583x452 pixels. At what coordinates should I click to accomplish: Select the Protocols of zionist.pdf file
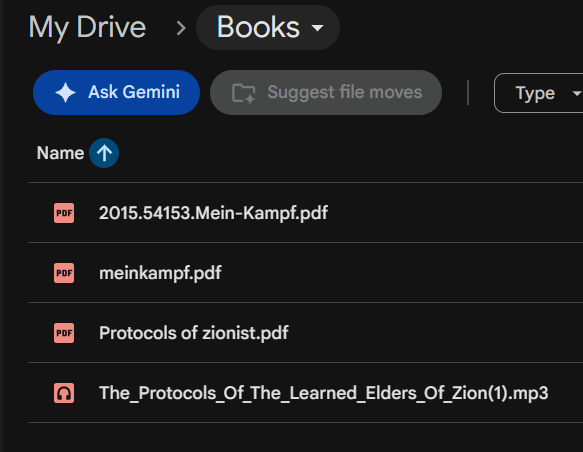pyautogui.click(x=306, y=333)
